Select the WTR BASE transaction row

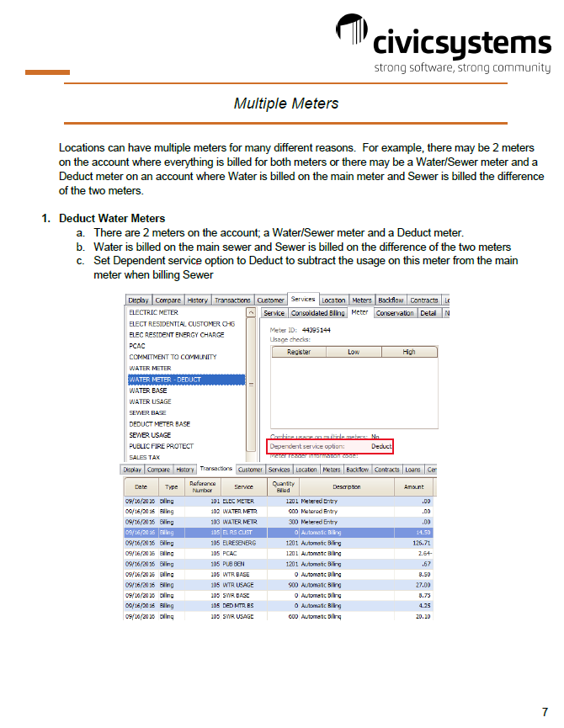pos(278,575)
